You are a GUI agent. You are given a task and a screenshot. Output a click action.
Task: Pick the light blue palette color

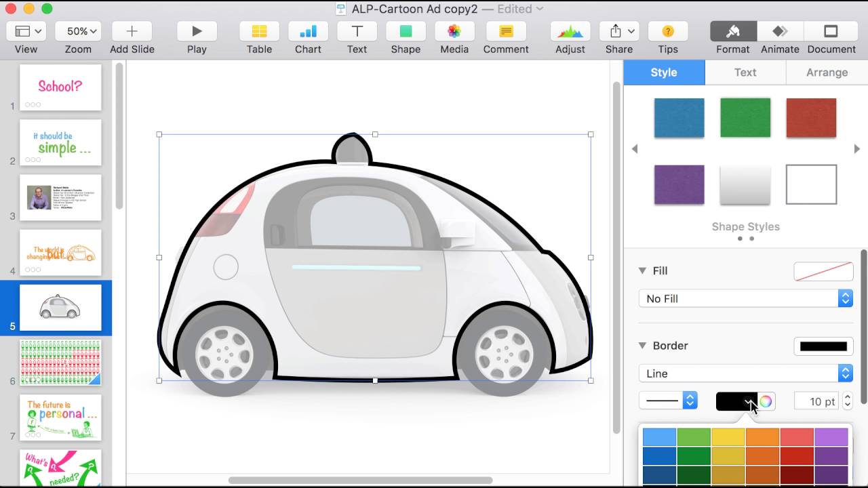(x=659, y=437)
